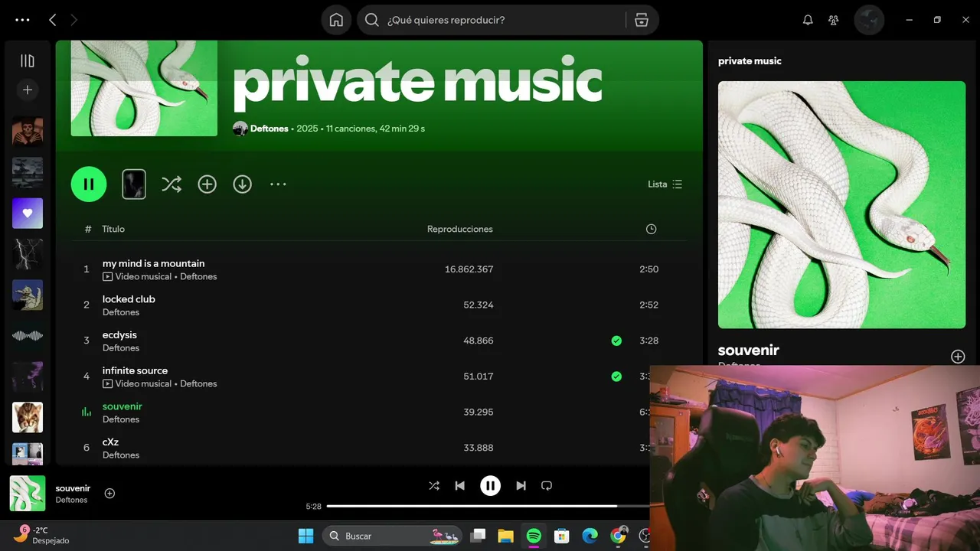This screenshot has width=980, height=551.
Task: Click the Reproducciones column header
Action: click(x=460, y=229)
